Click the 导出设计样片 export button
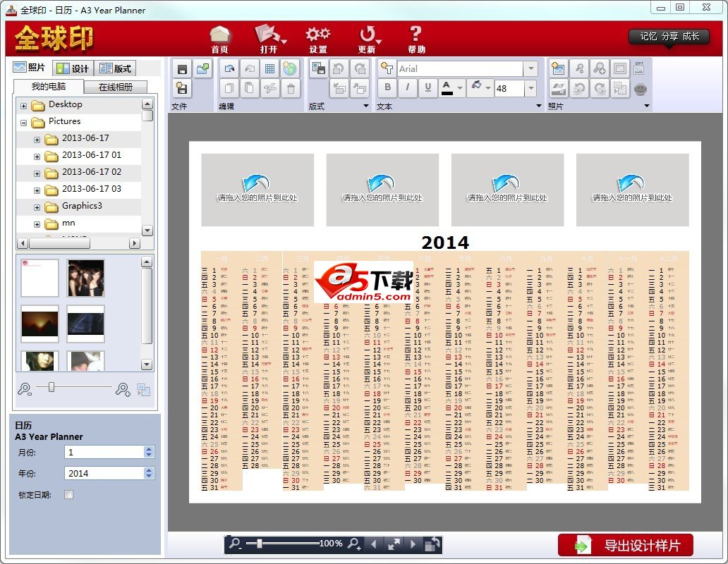This screenshot has width=728, height=564. (626, 545)
